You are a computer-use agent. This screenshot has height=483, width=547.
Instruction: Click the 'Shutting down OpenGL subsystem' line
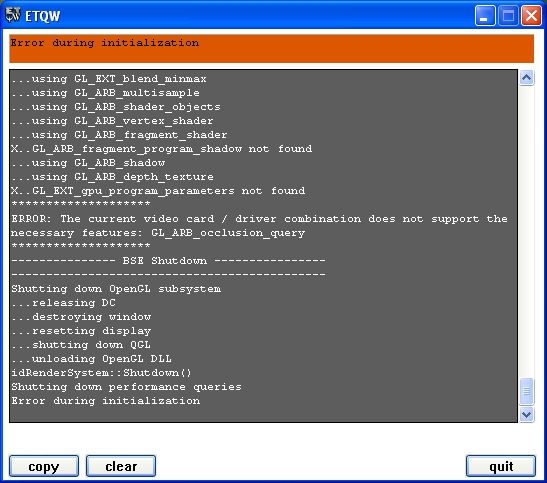point(116,289)
